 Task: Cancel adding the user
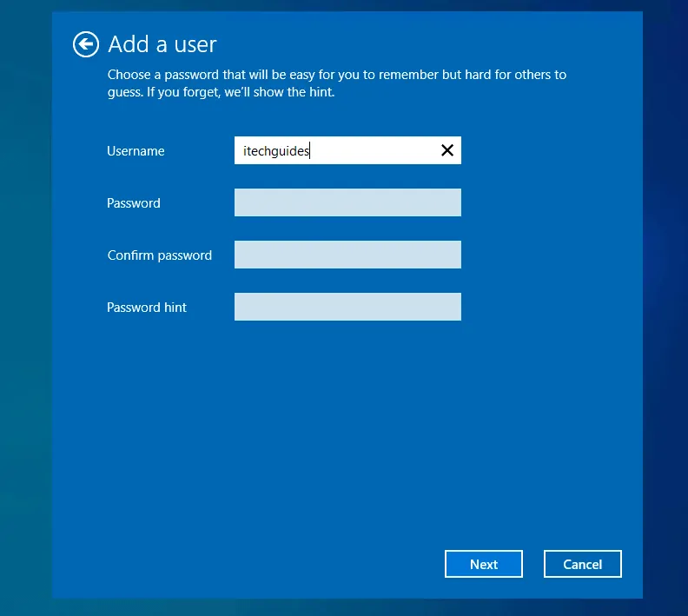pyautogui.click(x=582, y=564)
